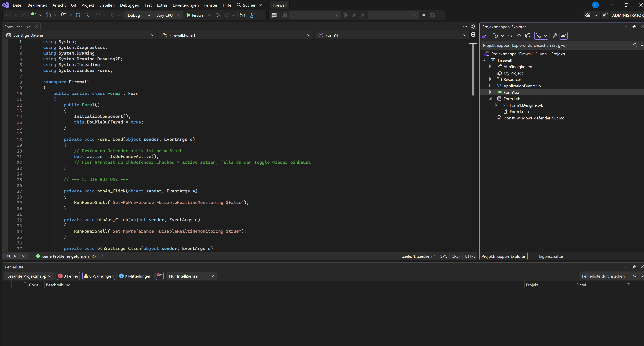Image resolution: width=644 pixels, height=346 pixels.
Task: Select Form1.Designer.vb in the tree
Action: tap(526, 105)
